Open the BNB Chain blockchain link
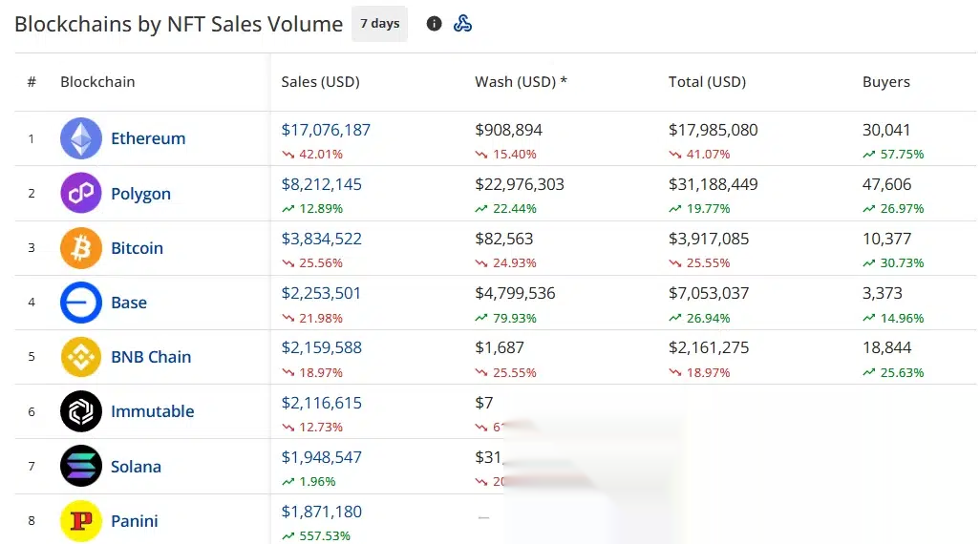Viewport: 980px width, 544px height. pos(151,357)
